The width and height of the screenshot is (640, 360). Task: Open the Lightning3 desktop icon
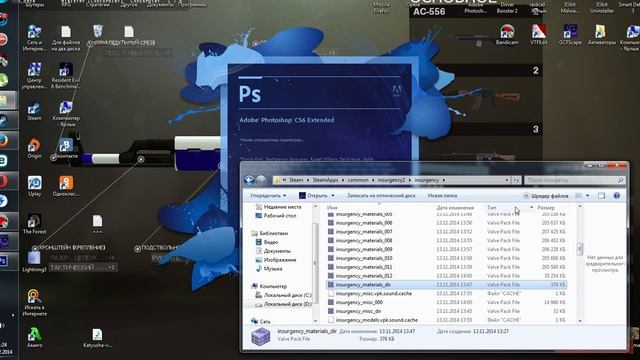click(x=34, y=262)
